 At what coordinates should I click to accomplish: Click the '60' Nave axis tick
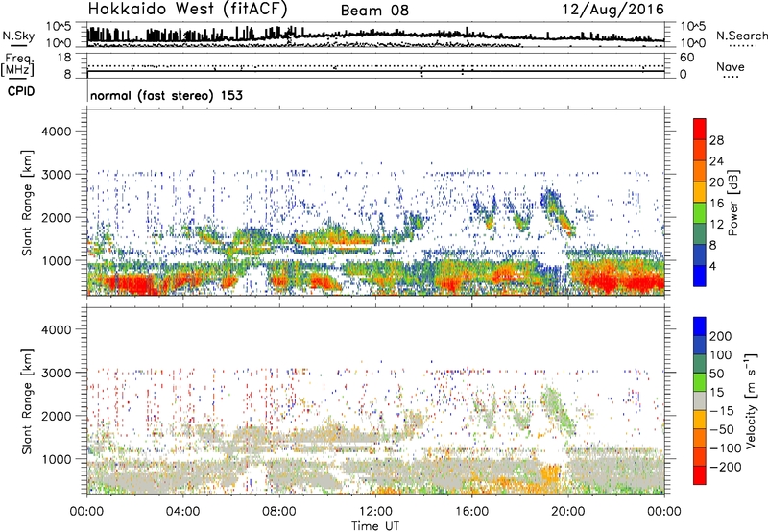(686, 58)
